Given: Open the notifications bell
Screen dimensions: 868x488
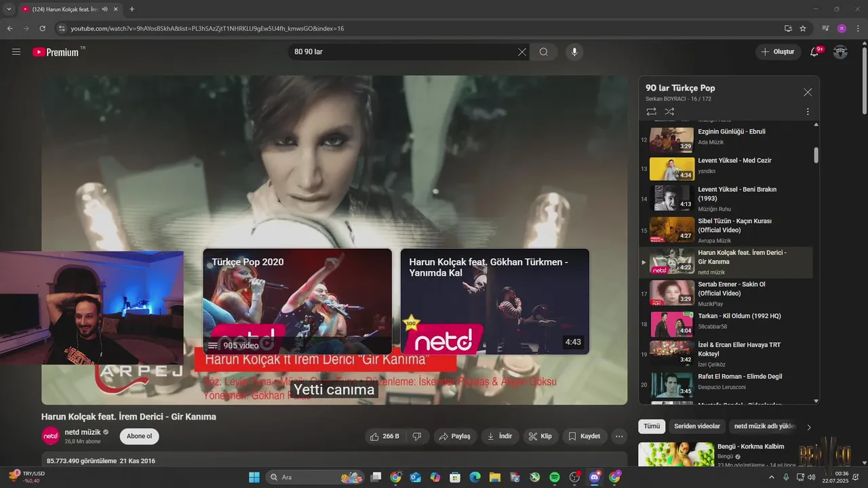Looking at the screenshot, I should [x=814, y=52].
